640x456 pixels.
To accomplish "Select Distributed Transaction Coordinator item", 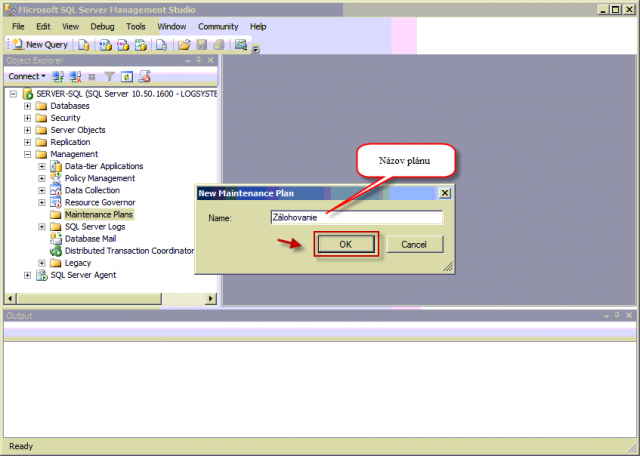I will 129,251.
